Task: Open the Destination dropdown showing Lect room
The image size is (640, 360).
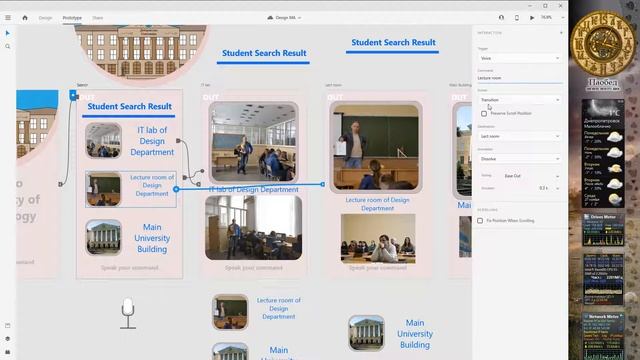Action: click(520, 136)
